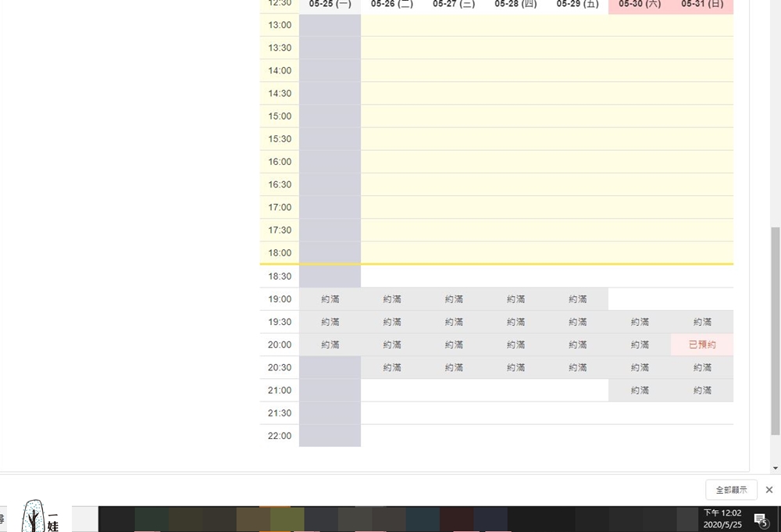Click 約滿 for 05-31 at 21:00
Screen dimensions: 781x532
(702, 391)
